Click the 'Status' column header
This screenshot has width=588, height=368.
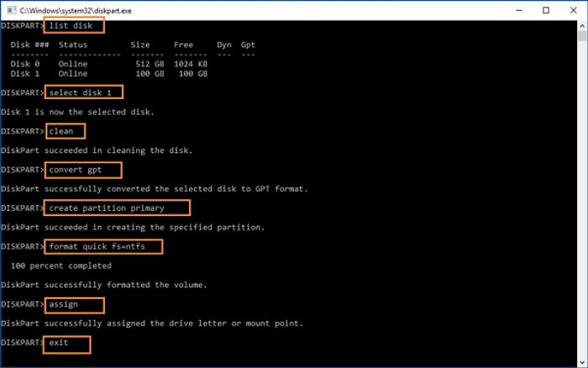pyautogui.click(x=73, y=45)
